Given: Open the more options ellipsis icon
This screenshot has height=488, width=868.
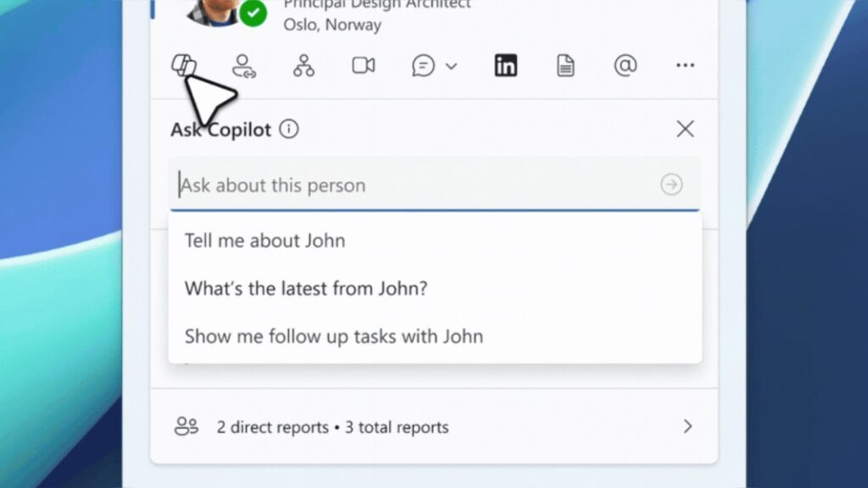Looking at the screenshot, I should (x=685, y=65).
